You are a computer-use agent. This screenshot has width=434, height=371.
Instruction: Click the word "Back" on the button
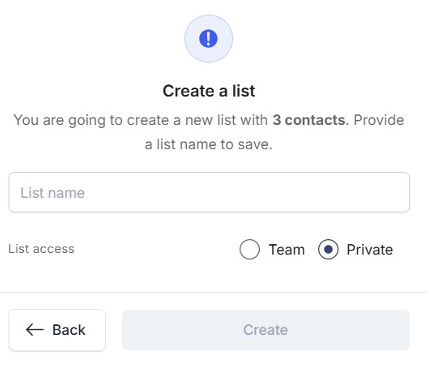point(69,330)
